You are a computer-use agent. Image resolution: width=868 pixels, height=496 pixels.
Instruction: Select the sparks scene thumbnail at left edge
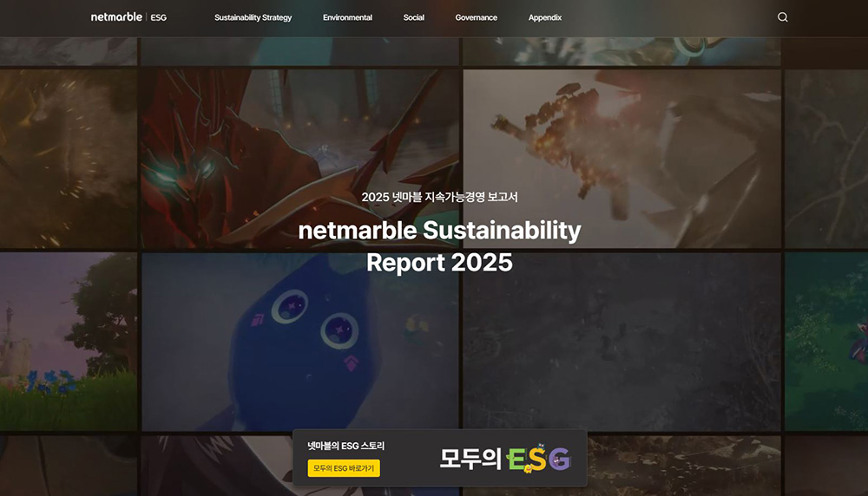(x=68, y=159)
